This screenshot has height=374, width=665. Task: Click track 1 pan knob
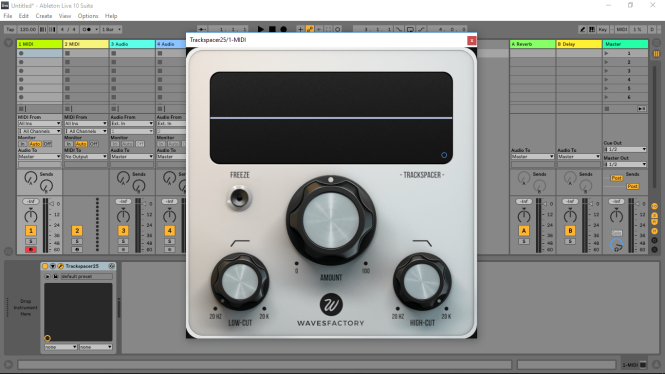coord(31,216)
